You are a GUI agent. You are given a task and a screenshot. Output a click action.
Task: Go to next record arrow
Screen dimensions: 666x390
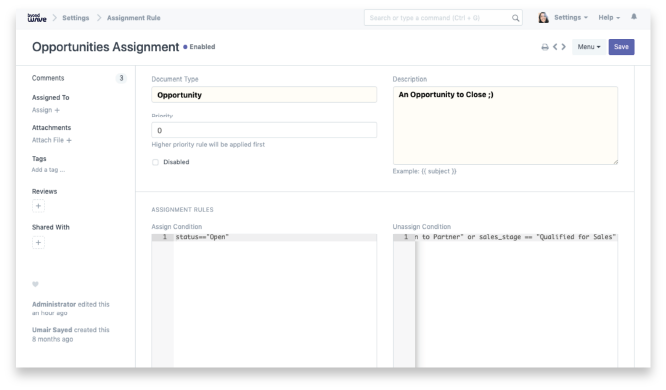(x=564, y=47)
